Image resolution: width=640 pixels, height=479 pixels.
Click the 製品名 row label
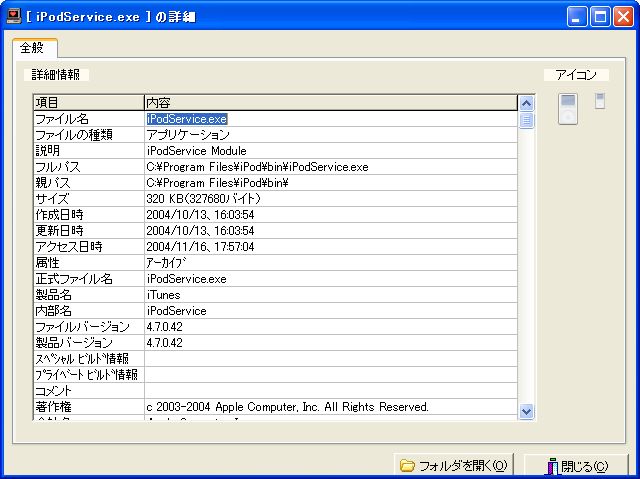(x=53, y=295)
